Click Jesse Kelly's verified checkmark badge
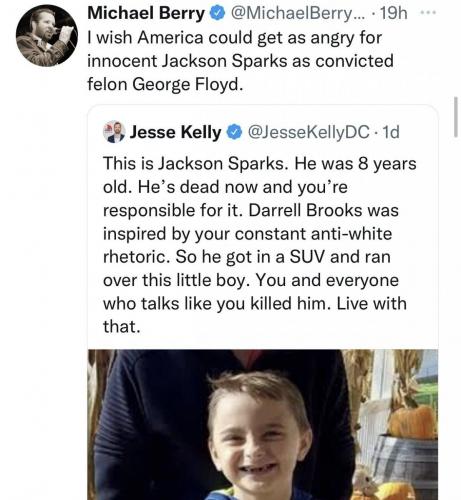The image size is (461, 500). [x=234, y=132]
